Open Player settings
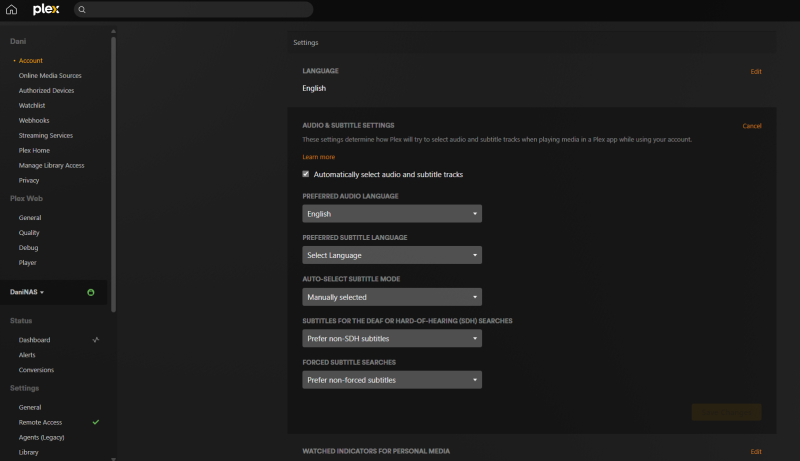 pos(28,263)
